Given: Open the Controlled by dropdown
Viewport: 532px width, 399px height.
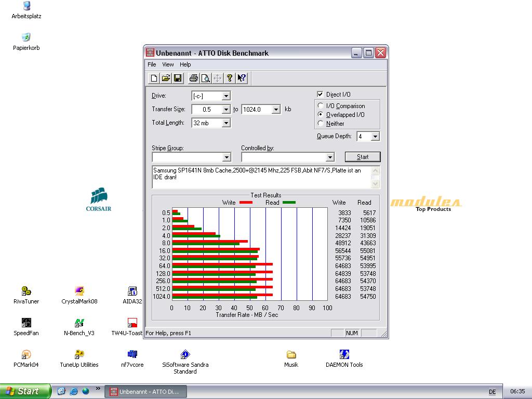Looking at the screenshot, I should pyautogui.click(x=330, y=157).
